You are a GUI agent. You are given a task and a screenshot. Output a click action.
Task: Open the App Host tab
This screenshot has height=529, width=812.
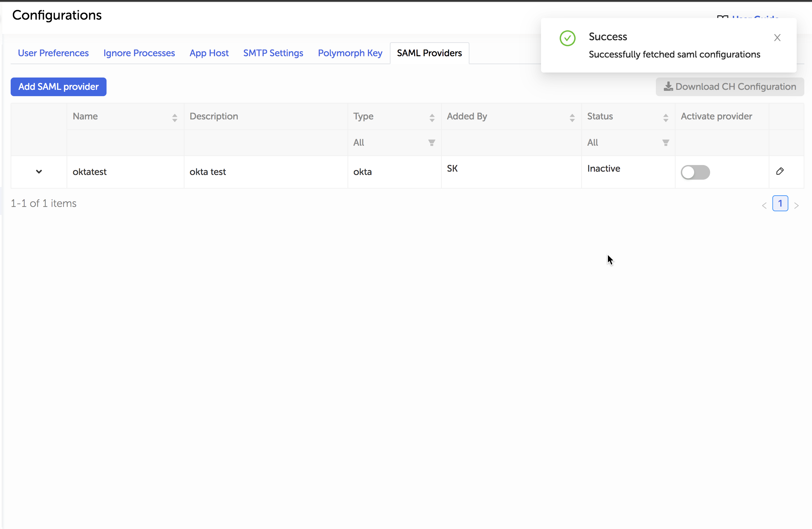click(209, 53)
